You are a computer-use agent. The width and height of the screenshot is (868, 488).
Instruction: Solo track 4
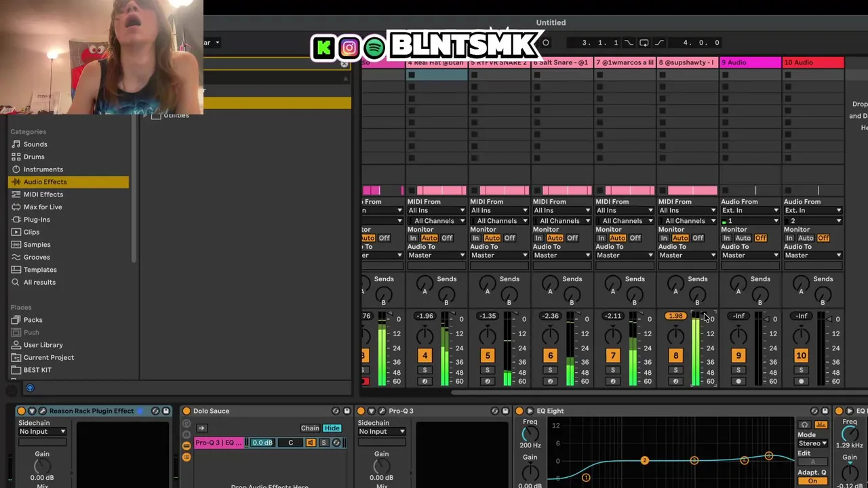425,370
